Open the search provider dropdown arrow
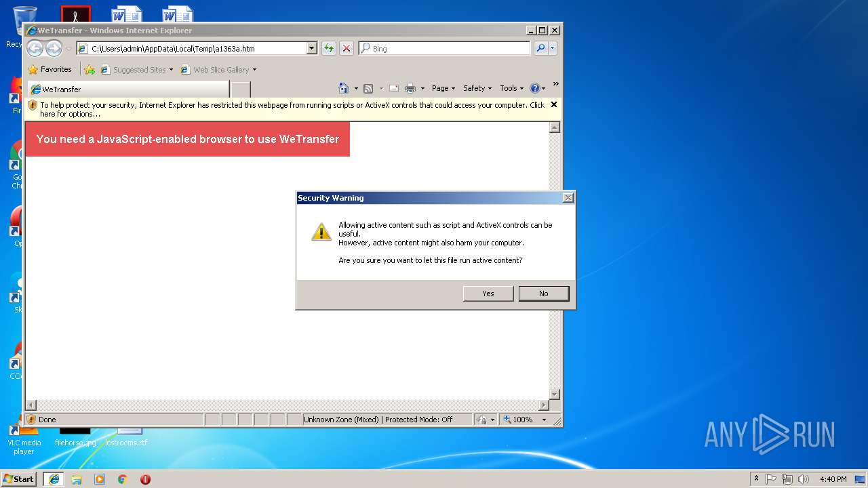 point(553,48)
